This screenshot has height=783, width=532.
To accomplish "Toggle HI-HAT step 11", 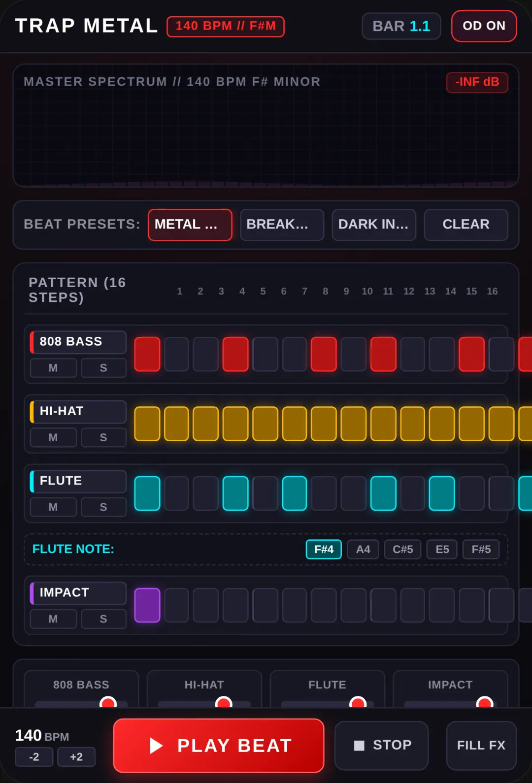I will pyautogui.click(x=442, y=424).
